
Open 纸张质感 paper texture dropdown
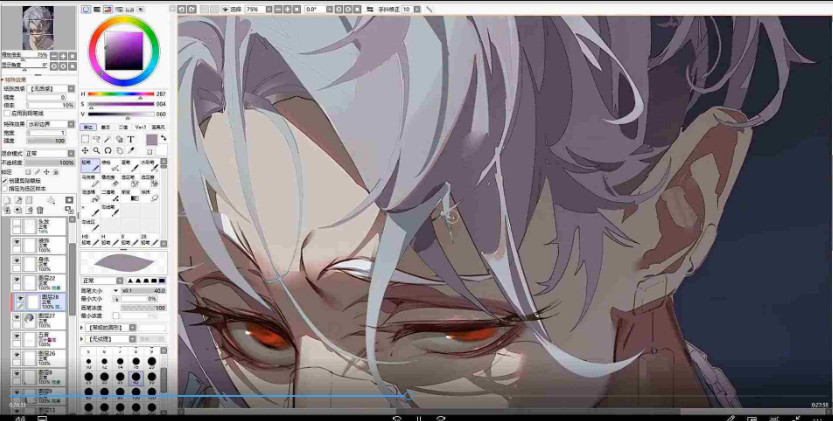click(71, 88)
